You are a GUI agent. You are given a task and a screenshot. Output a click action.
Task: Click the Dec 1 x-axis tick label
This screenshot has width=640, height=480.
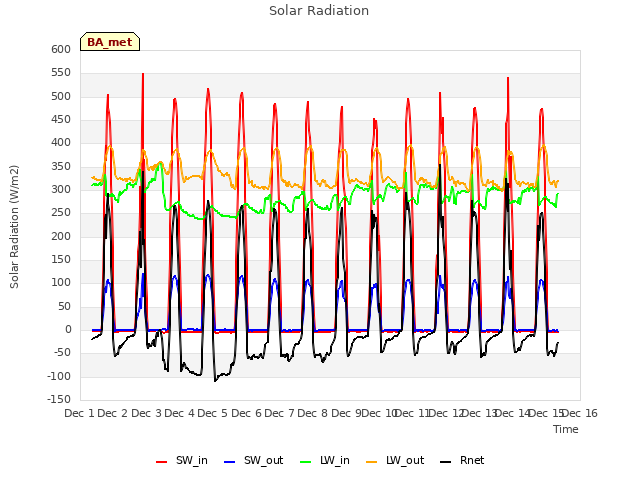(x=80, y=413)
